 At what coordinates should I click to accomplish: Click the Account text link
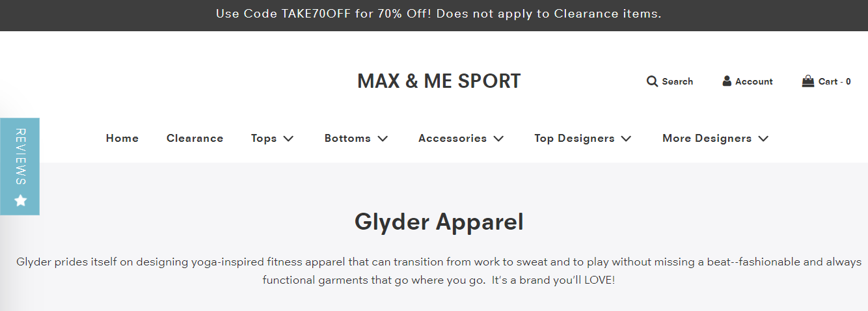click(754, 81)
